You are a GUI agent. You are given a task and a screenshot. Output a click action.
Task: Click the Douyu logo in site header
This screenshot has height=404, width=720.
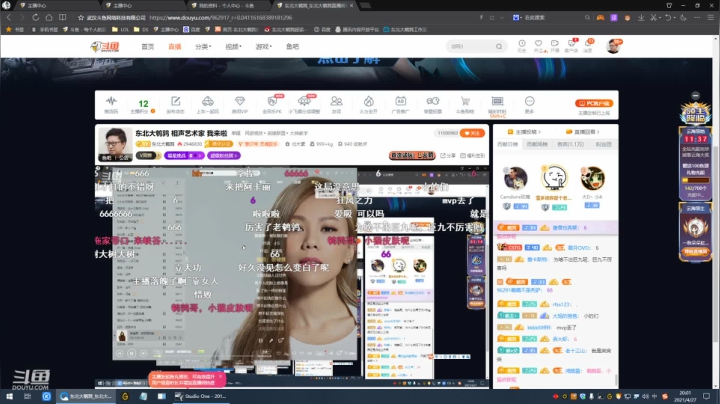pos(105,46)
